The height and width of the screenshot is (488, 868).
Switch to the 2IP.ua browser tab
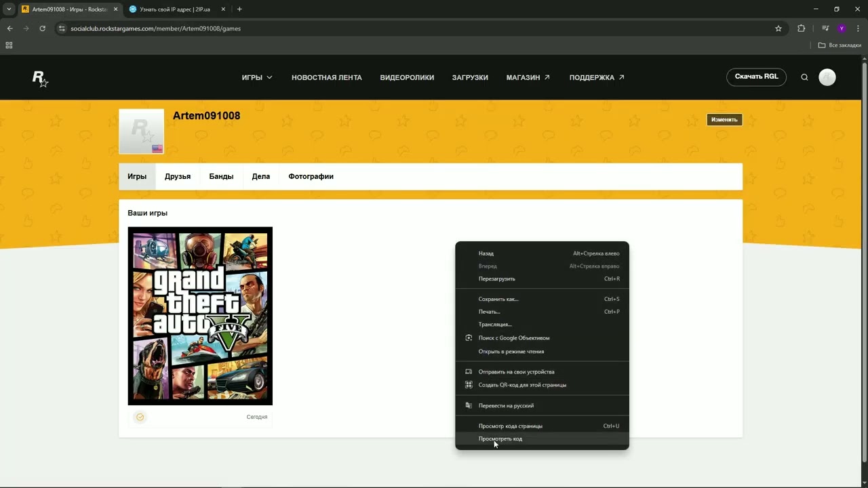[178, 9]
